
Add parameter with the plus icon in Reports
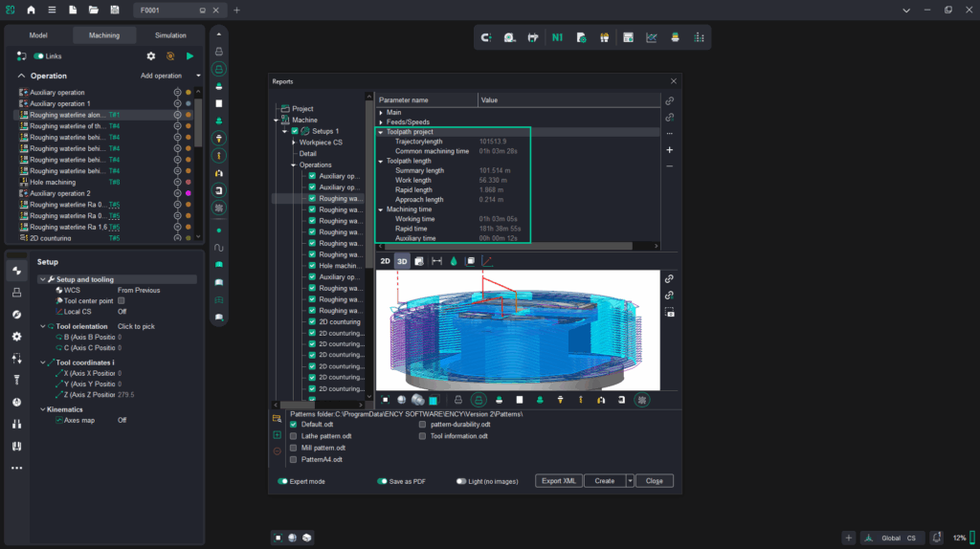pyautogui.click(x=669, y=150)
